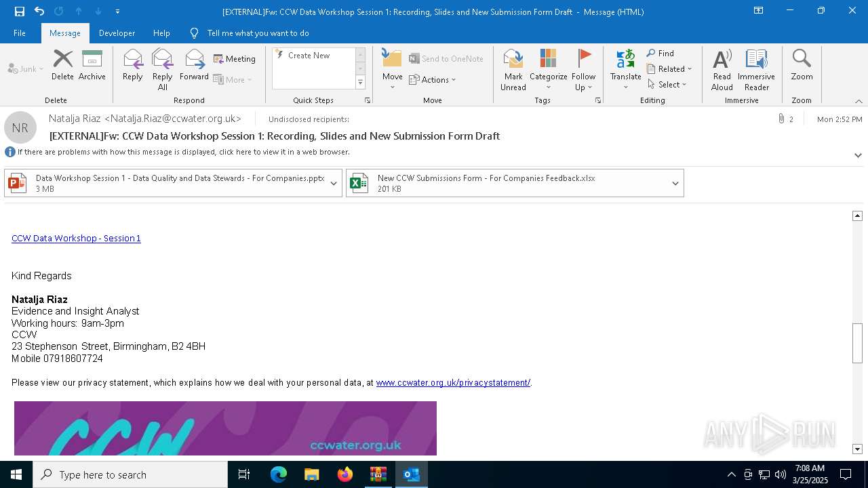The width and height of the screenshot is (868, 488).
Task: Click the message scrollbar down arrow
Action: (x=857, y=449)
